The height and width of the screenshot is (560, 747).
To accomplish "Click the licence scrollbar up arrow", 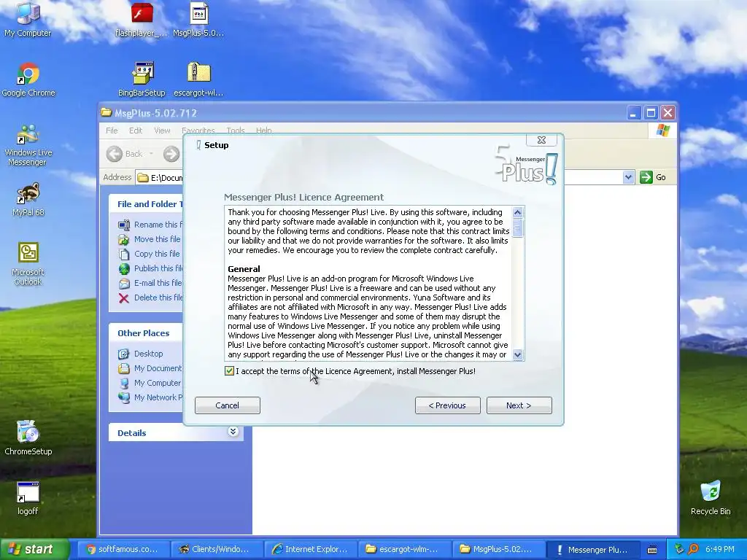I will click(517, 212).
